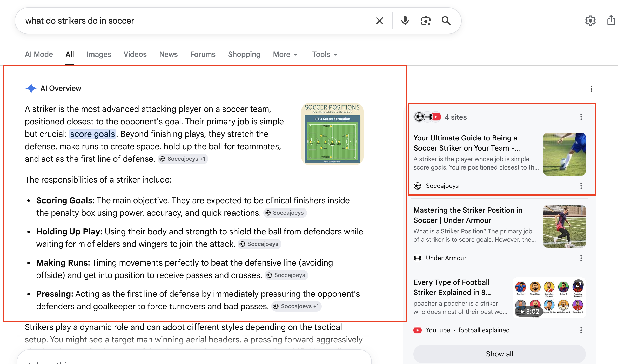Open the Shopping tab

pyautogui.click(x=244, y=54)
